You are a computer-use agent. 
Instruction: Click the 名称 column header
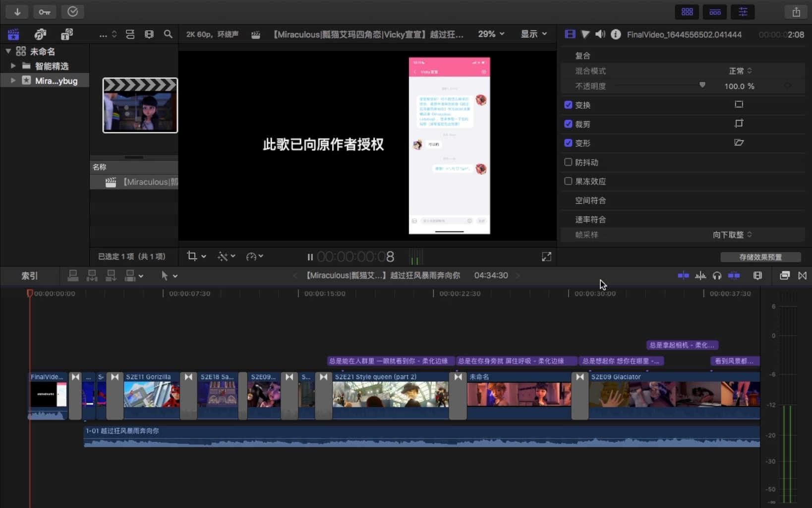point(99,167)
